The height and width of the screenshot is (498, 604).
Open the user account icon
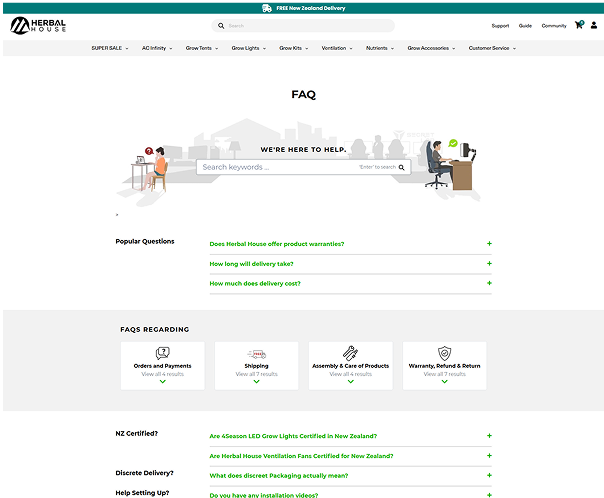pos(594,25)
